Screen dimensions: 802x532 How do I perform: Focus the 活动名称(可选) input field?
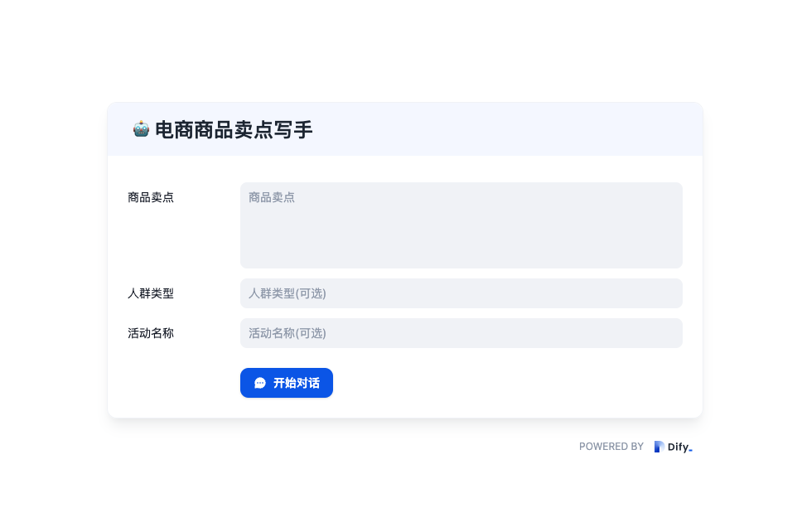pos(461,333)
